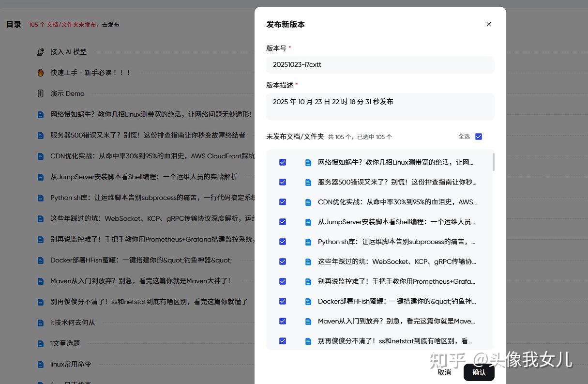Click document icon for Docker部署HFish蜜罐 in dialog
This screenshot has height=384, width=588.
(308, 301)
